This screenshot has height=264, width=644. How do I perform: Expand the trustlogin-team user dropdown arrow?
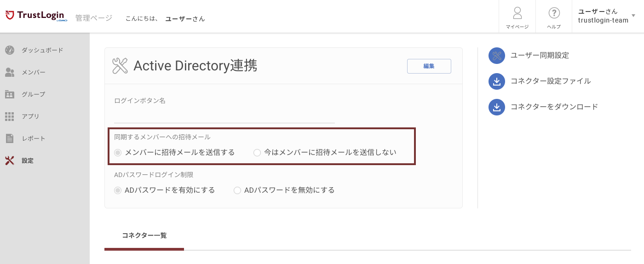click(633, 16)
